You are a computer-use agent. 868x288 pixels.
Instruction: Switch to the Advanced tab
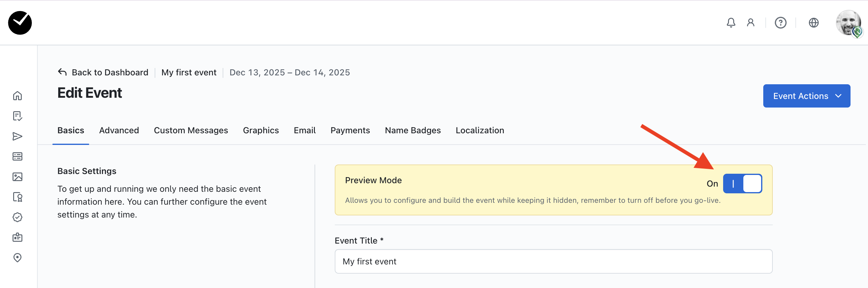coord(119,131)
